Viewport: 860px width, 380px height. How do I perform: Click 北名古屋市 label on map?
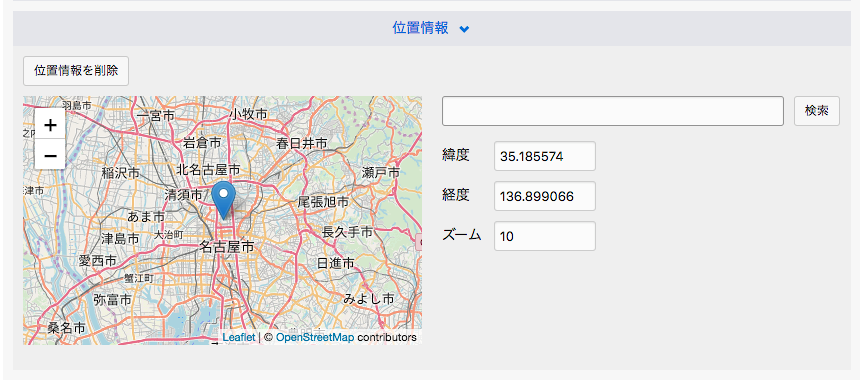coord(208,169)
